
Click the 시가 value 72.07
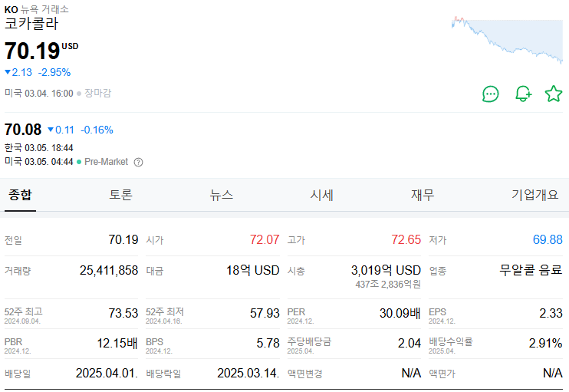tap(265, 239)
